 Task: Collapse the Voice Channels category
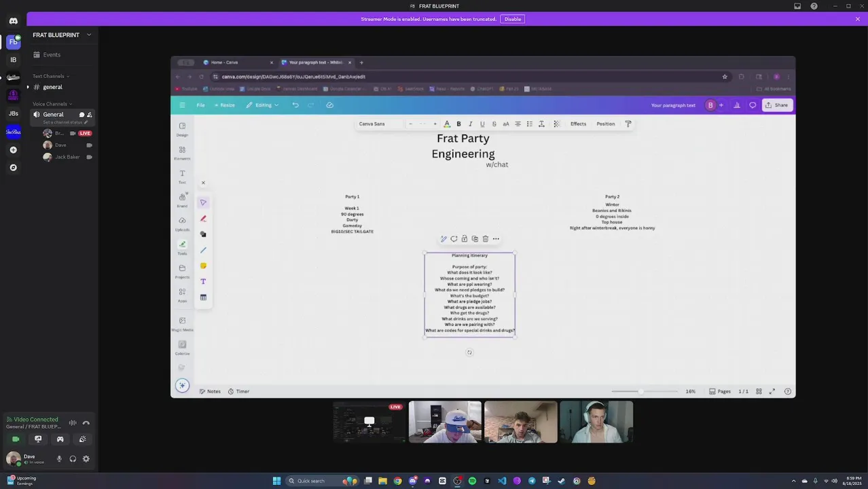[52, 104]
